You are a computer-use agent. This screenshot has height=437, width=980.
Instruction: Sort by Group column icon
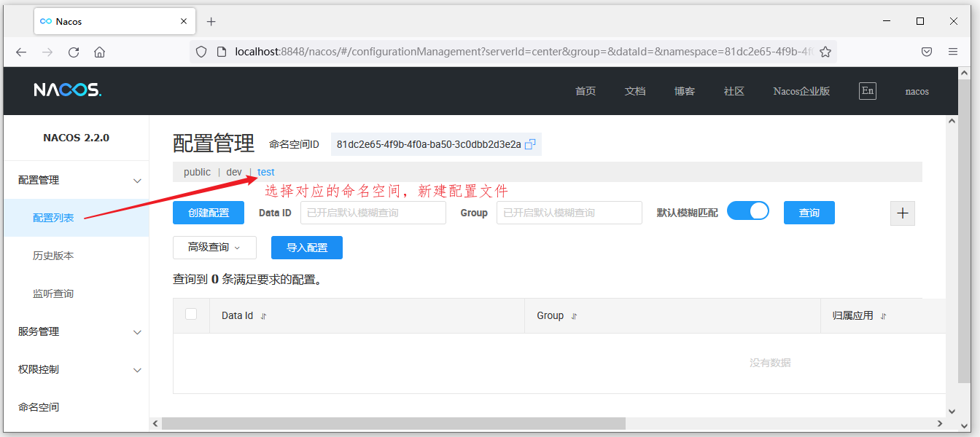(575, 316)
